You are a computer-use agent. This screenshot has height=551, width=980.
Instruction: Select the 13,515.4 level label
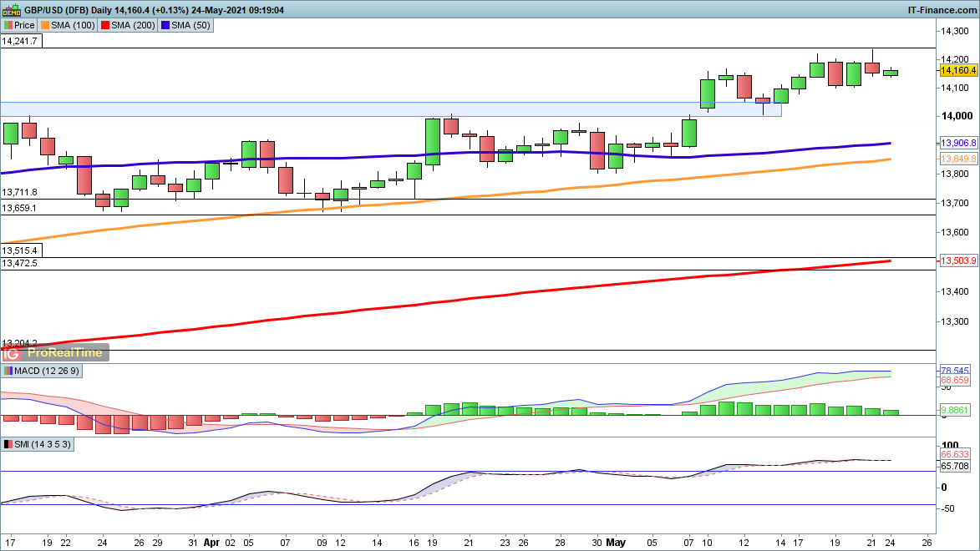(20, 250)
